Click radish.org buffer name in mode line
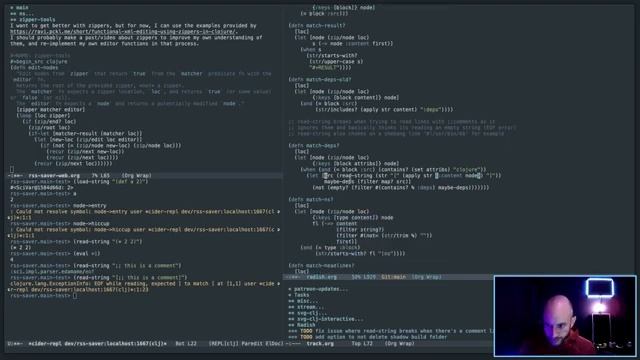 322,277
